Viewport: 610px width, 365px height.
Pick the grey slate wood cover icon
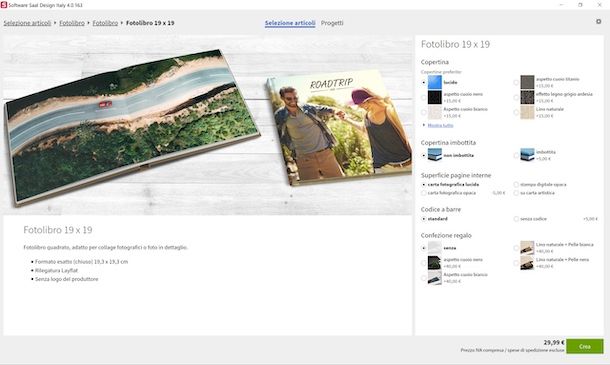coord(527,97)
